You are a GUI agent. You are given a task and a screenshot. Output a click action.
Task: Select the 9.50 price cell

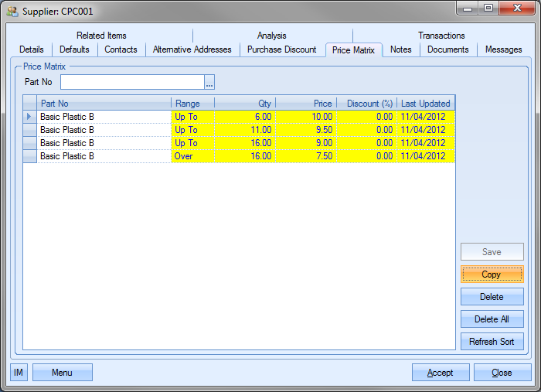pyautogui.click(x=305, y=130)
